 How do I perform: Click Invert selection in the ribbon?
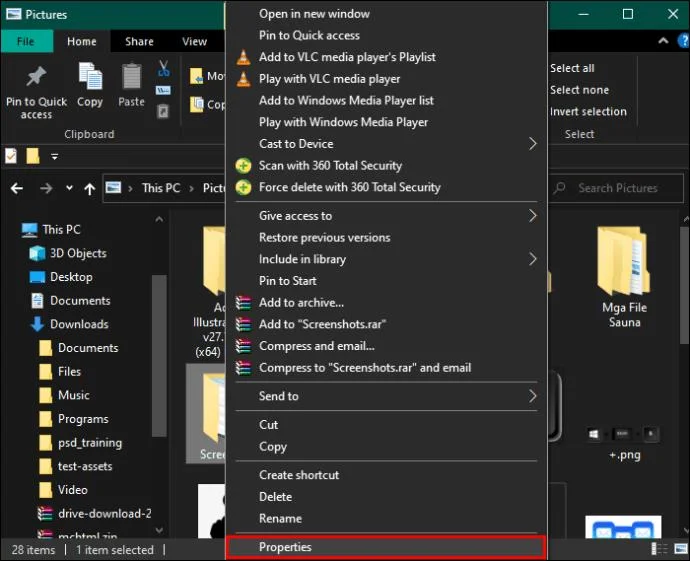click(x=588, y=111)
